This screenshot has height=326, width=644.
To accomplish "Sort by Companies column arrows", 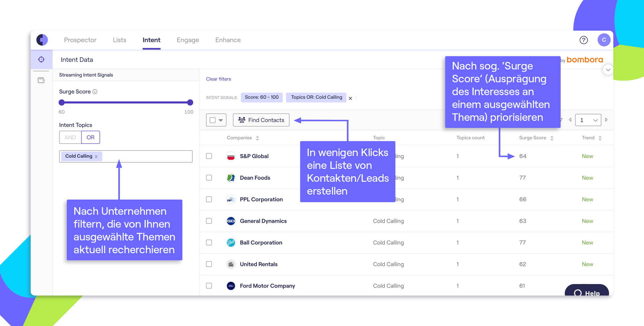I will click(257, 138).
